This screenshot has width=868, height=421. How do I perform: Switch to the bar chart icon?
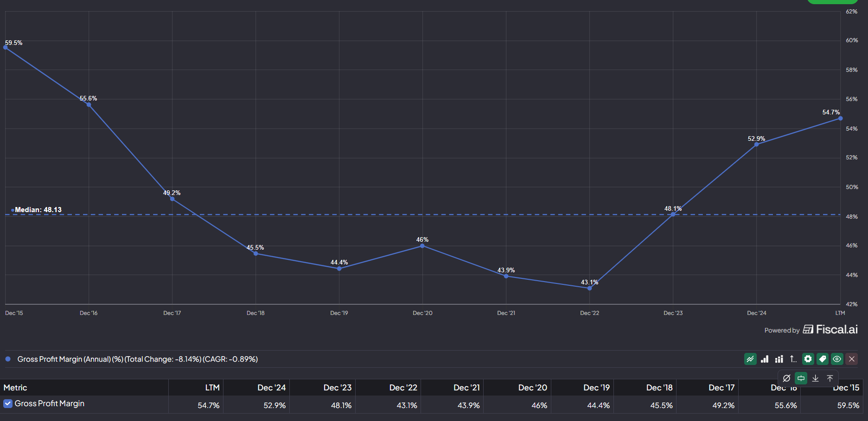[x=765, y=359]
